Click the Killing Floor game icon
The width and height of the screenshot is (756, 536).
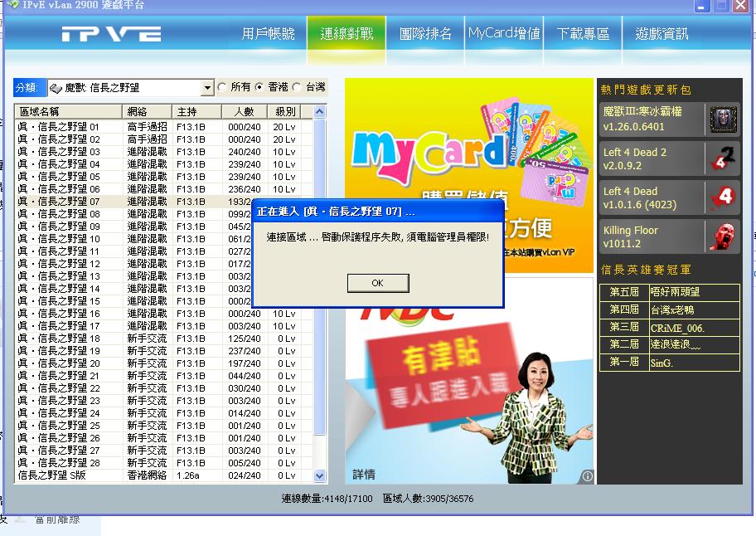click(x=723, y=236)
